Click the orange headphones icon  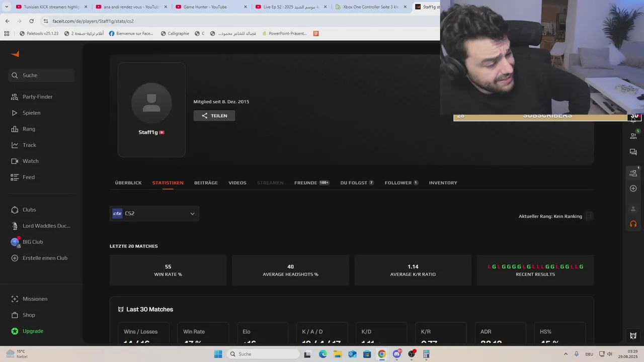633,224
